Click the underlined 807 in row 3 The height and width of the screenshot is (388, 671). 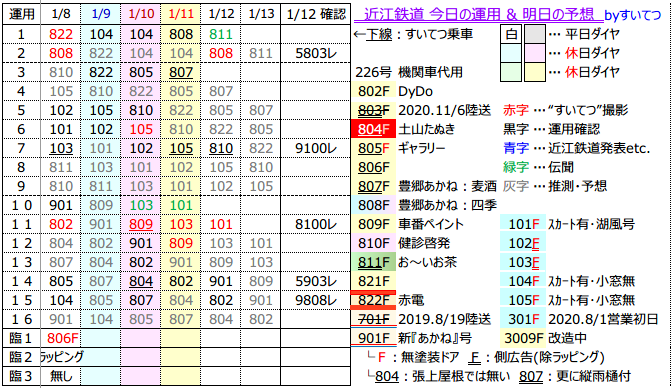(181, 72)
